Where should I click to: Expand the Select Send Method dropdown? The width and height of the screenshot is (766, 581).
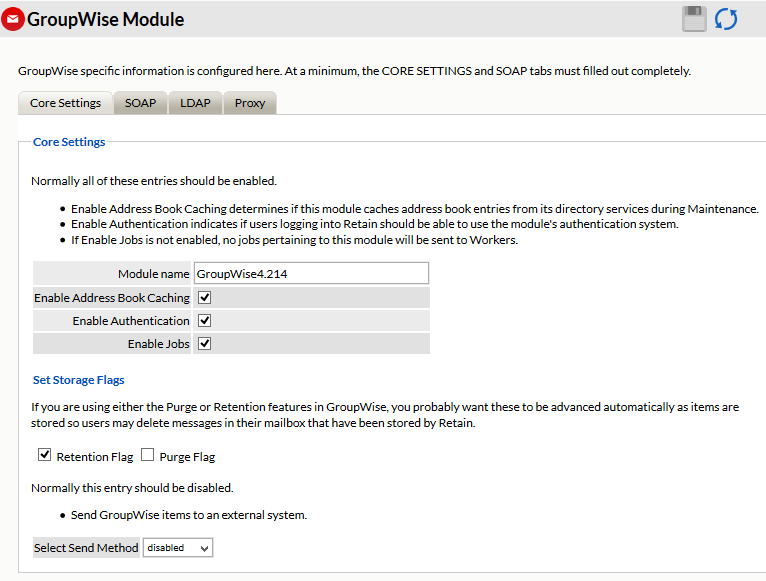[x=178, y=548]
